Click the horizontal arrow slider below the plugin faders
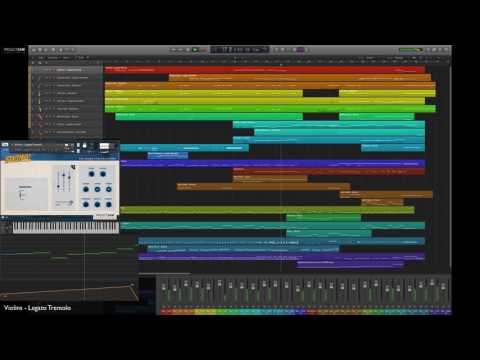This screenshot has height=360, width=480. (x=64, y=203)
